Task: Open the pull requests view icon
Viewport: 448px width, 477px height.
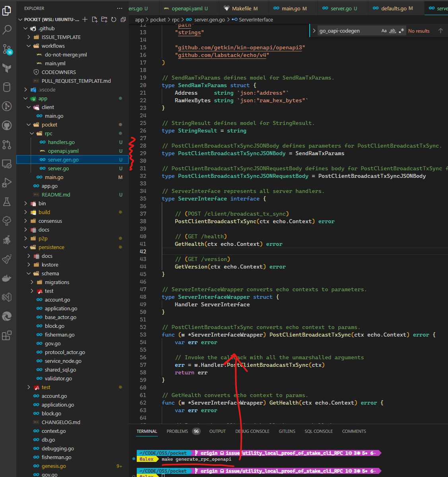Action: pos(7,144)
